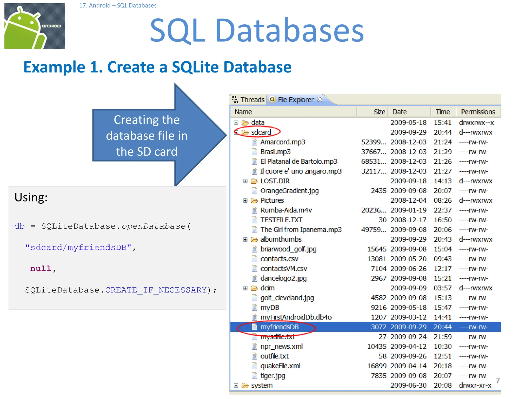Click the OrangeGradient.jpg file icon

[255, 191]
